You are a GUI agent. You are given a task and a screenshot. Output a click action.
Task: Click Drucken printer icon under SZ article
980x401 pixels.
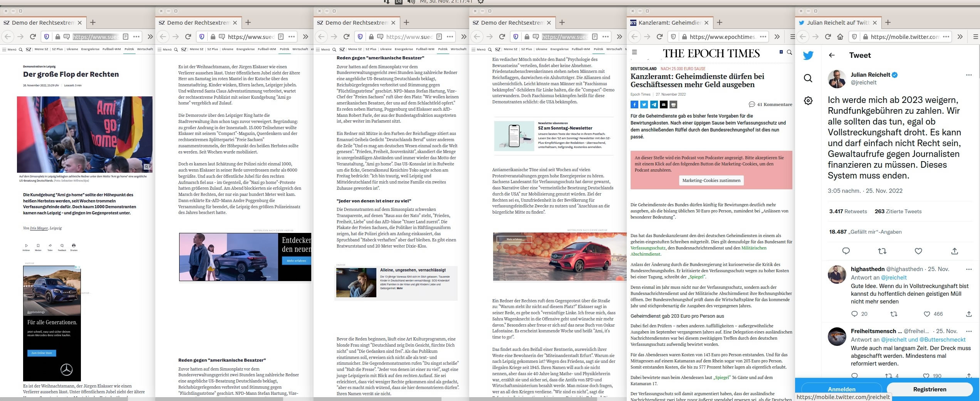74,246
